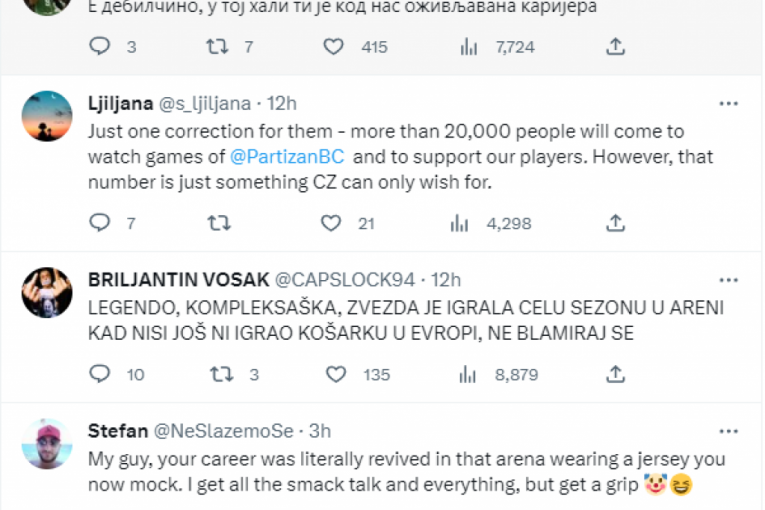Open more options for Ljiljana's tweet
Image resolution: width=765 pixels, height=510 pixels.
(731, 103)
